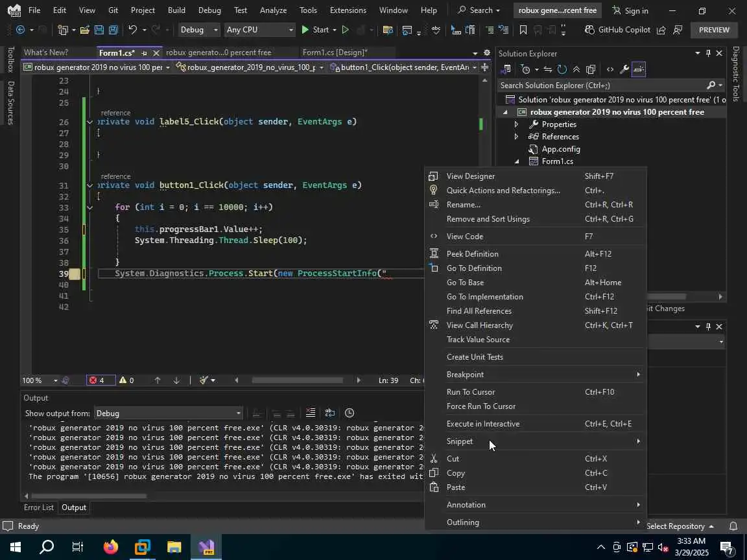Collapse the Form1.cs node in Solution Explorer

516,161
